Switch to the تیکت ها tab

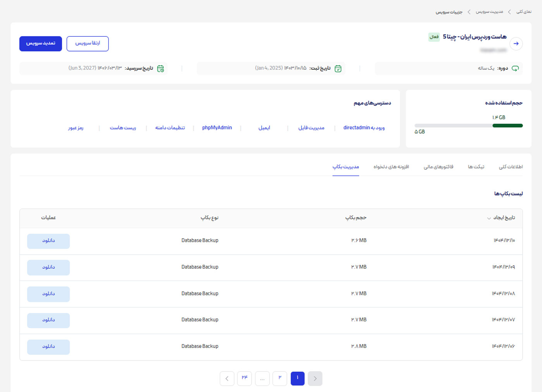476,167
